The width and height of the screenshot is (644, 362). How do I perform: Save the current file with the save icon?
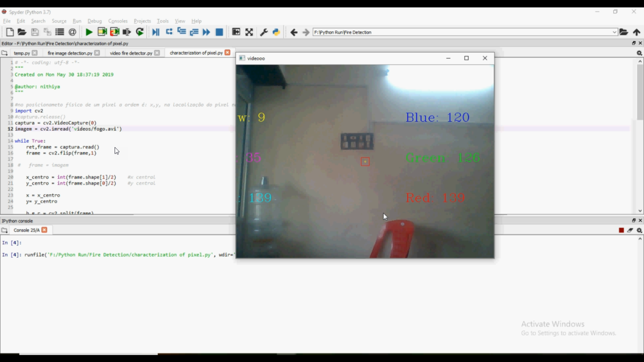click(x=35, y=32)
